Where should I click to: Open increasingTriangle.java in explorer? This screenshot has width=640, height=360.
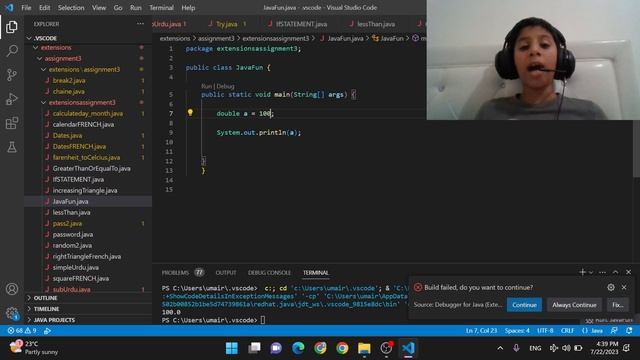coord(85,191)
